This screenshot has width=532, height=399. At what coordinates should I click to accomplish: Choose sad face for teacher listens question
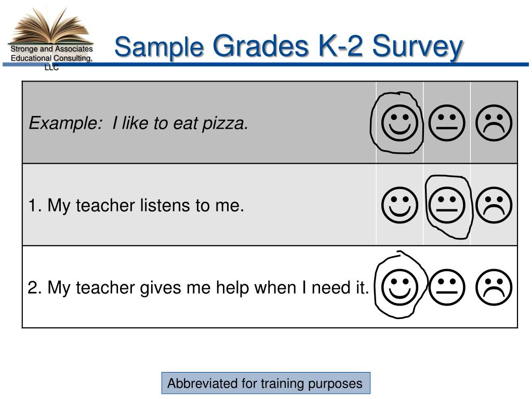tap(494, 205)
